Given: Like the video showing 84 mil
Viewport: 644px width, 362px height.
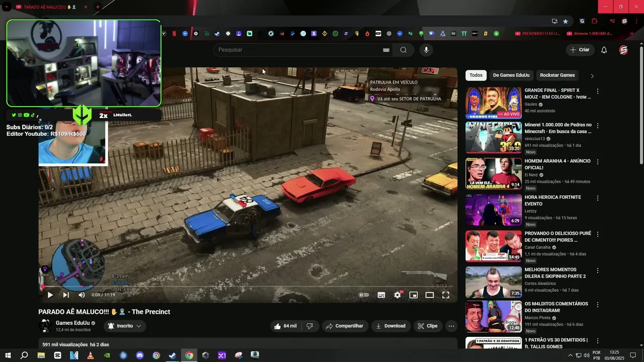Looking at the screenshot, I should click(x=285, y=326).
